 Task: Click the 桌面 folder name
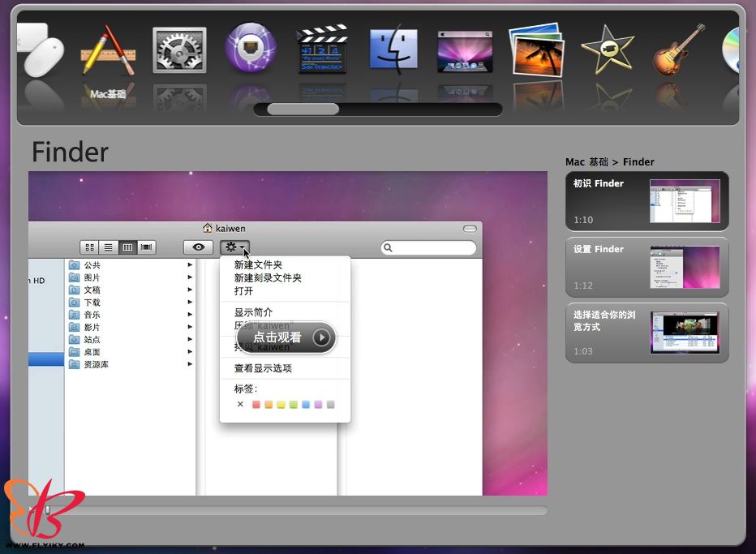click(92, 352)
